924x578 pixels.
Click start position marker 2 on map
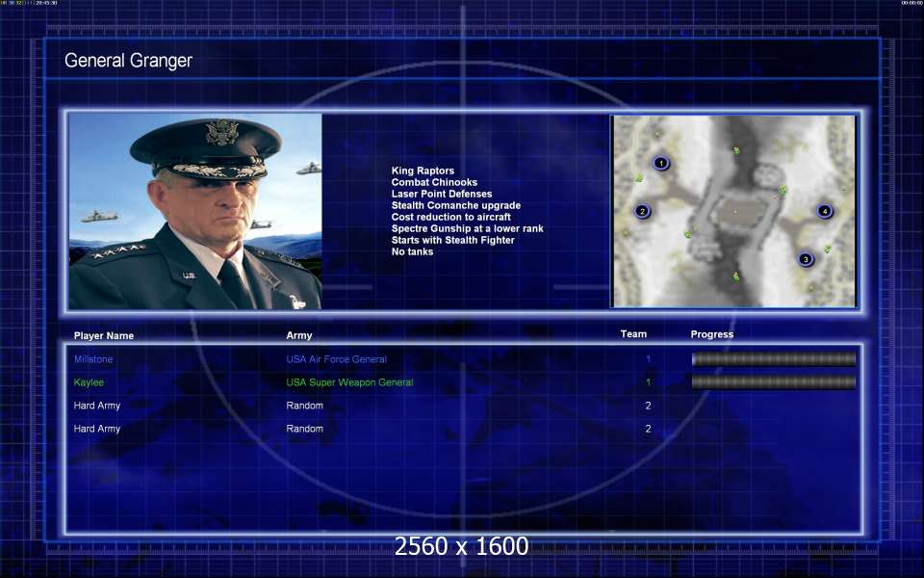(x=642, y=211)
